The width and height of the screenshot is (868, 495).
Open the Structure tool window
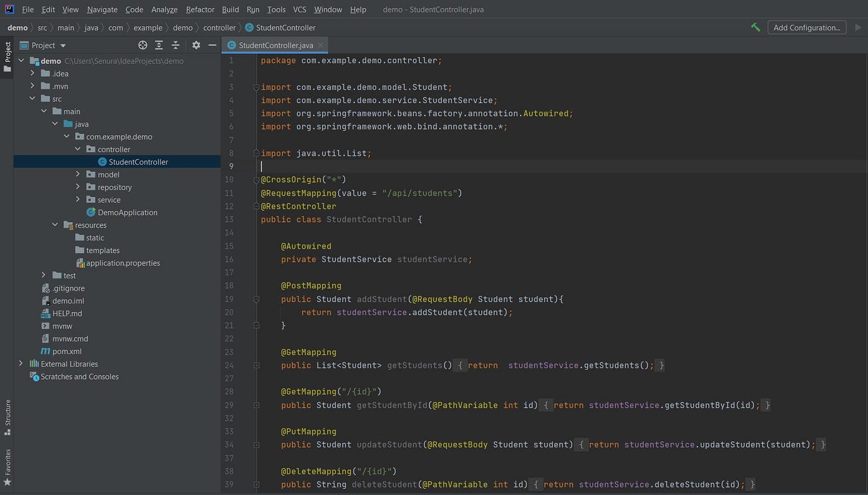click(7, 417)
